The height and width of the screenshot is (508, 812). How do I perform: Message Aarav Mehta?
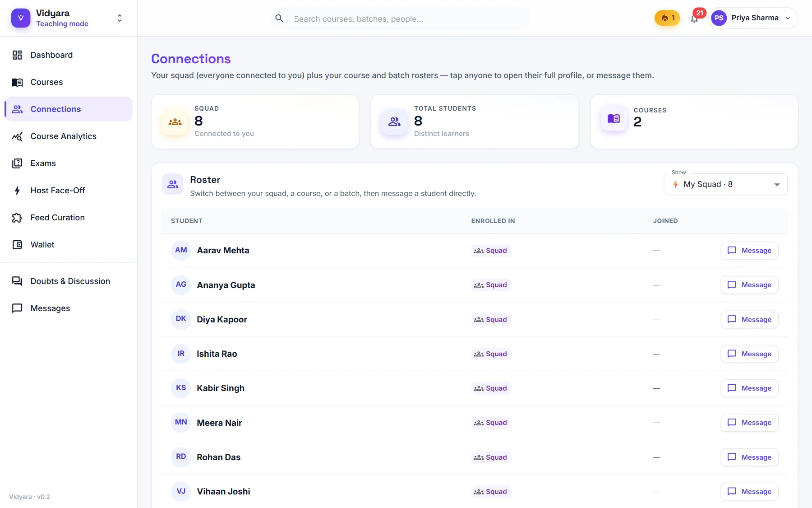point(749,251)
